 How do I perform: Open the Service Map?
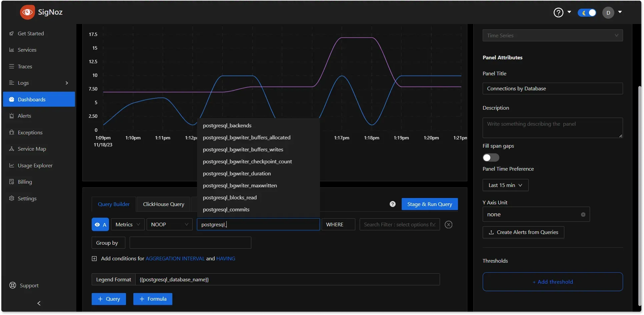coord(32,149)
